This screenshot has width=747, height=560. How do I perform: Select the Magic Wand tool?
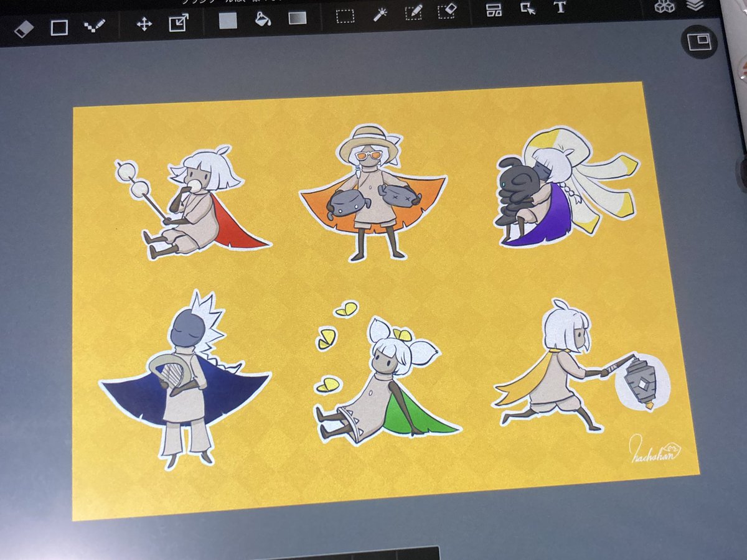click(380, 14)
